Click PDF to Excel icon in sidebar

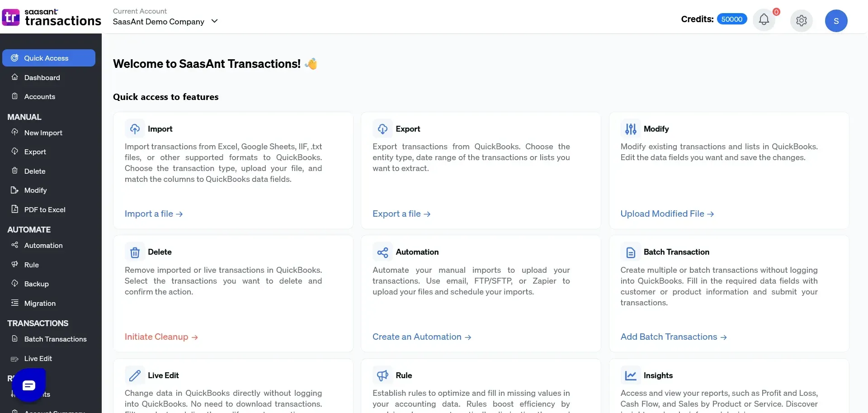click(15, 209)
